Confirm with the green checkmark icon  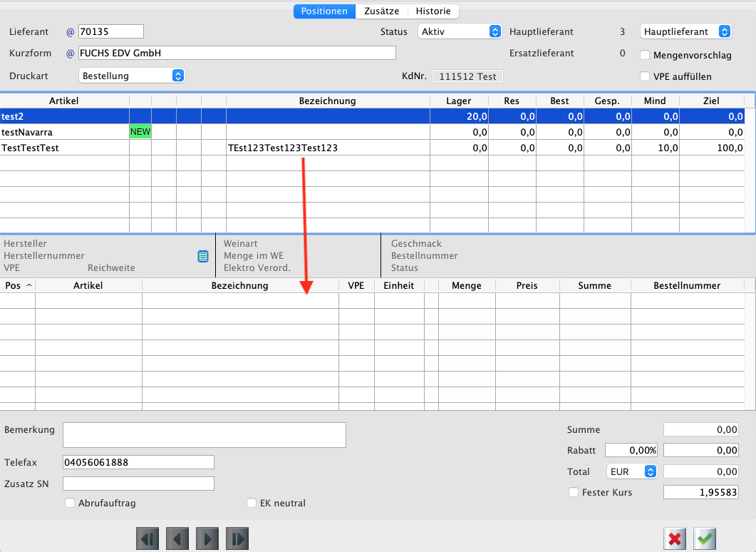tap(705, 539)
